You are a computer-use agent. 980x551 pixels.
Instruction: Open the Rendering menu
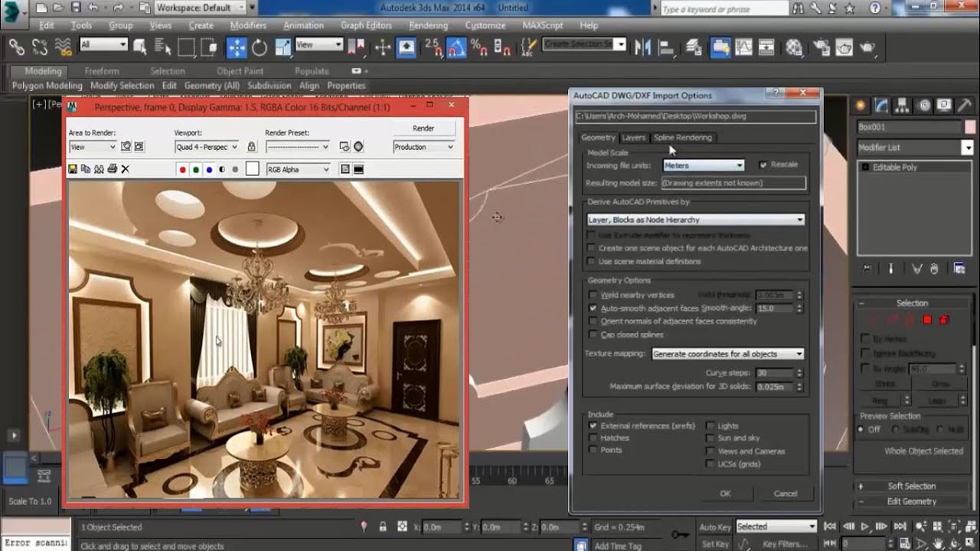click(428, 25)
